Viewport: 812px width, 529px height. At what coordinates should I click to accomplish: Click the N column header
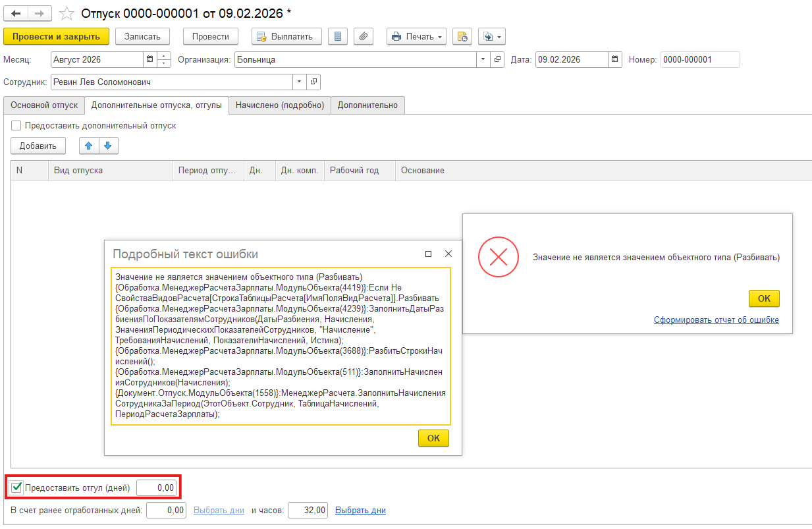(29, 170)
